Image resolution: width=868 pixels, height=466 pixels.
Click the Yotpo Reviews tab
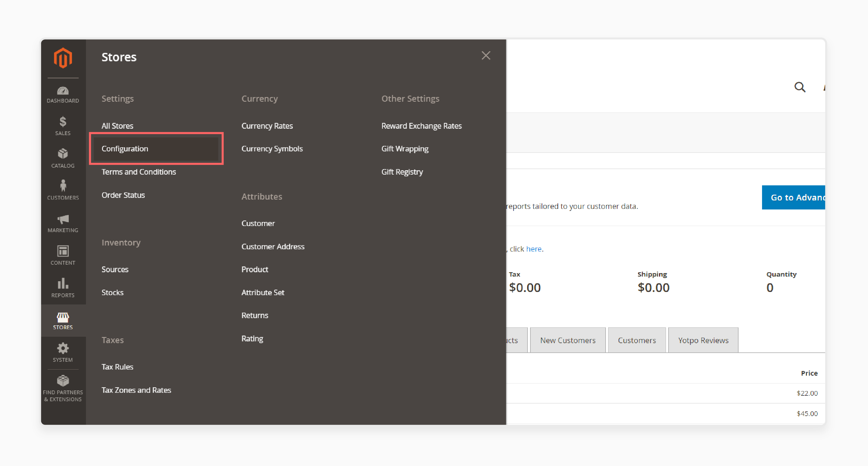pos(703,340)
